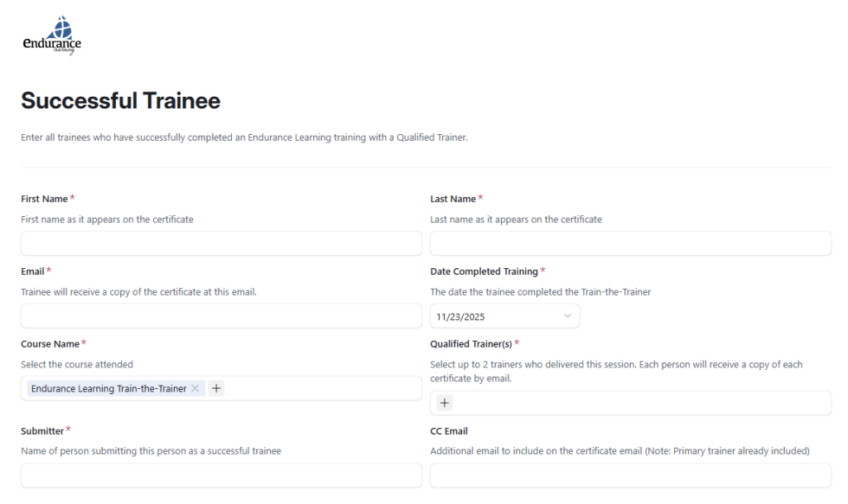Click the 'Course Name' field label
This screenshot has width=848, height=504.
[51, 343]
